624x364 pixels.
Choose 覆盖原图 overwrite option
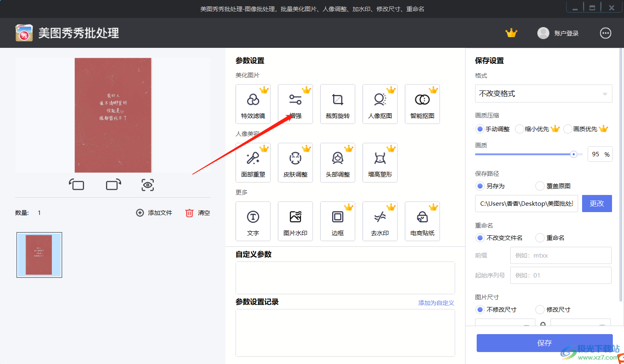540,186
